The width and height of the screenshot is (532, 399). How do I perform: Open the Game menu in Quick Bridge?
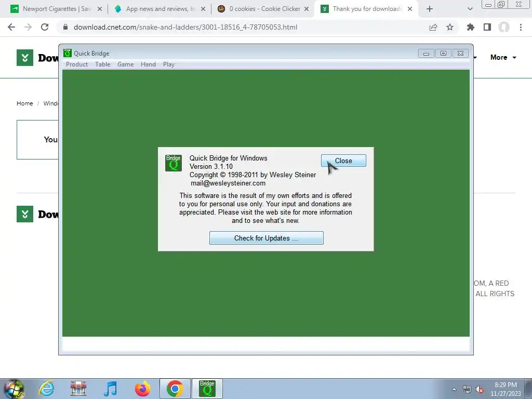tap(126, 64)
